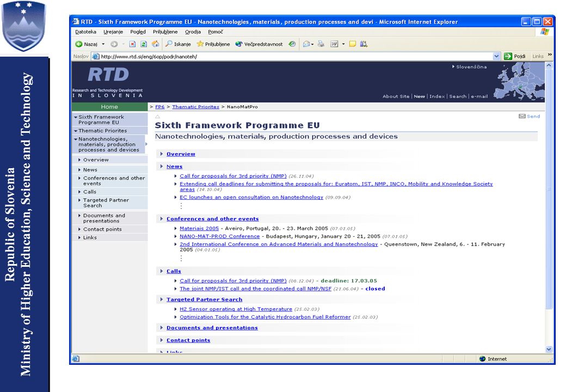
Task: Click the Print icon in toolbar
Action: (x=321, y=44)
